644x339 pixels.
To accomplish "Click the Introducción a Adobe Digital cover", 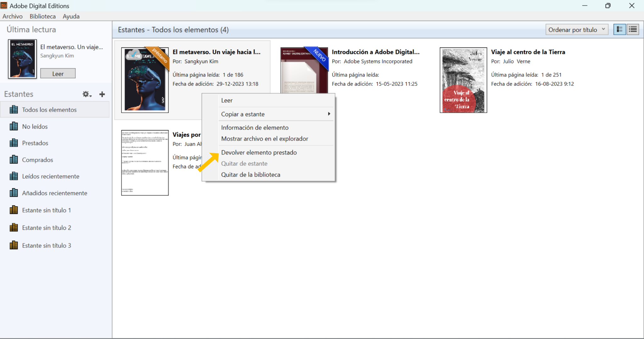I will click(304, 70).
